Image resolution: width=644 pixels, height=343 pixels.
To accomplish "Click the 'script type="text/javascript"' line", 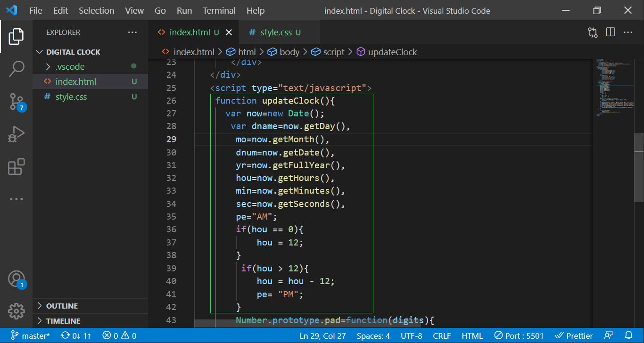I will click(291, 88).
